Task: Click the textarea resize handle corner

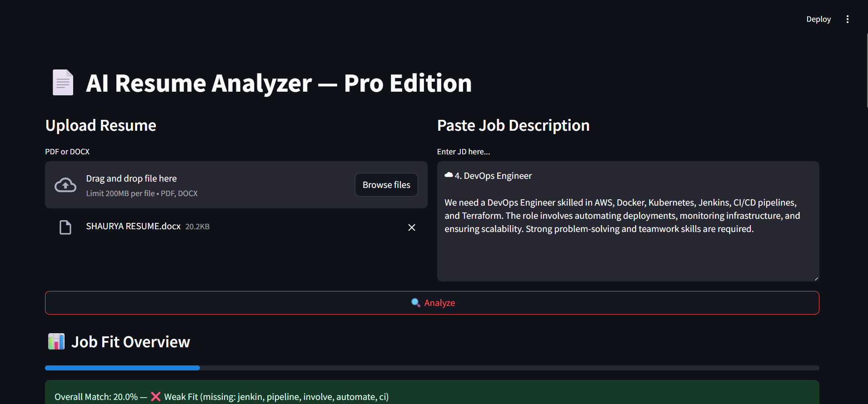Action: [x=816, y=278]
